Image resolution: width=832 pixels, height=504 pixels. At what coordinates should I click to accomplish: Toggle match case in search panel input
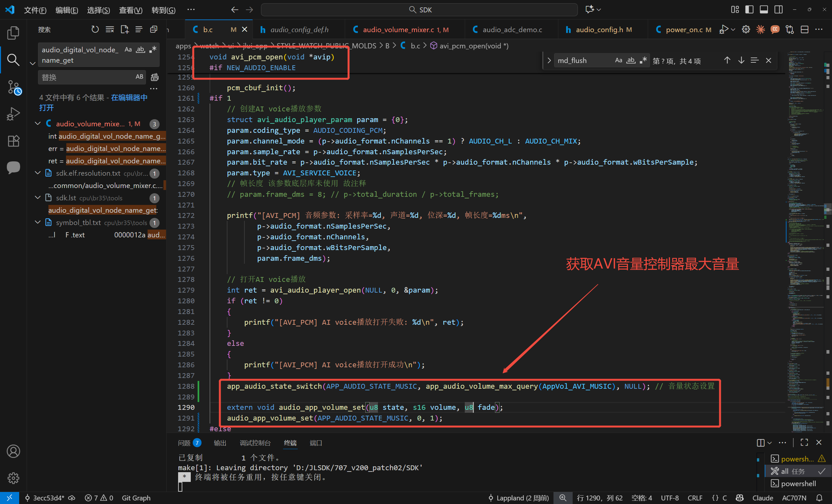tap(128, 50)
